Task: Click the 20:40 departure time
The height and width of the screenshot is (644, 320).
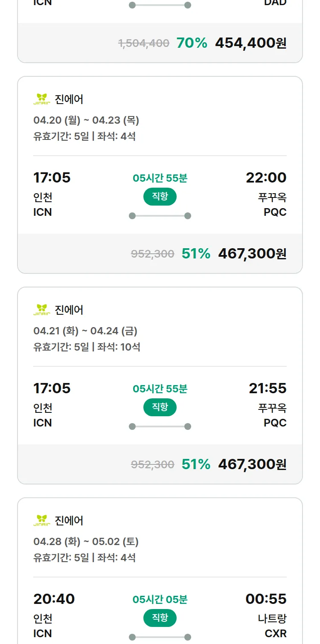Action: 54,599
